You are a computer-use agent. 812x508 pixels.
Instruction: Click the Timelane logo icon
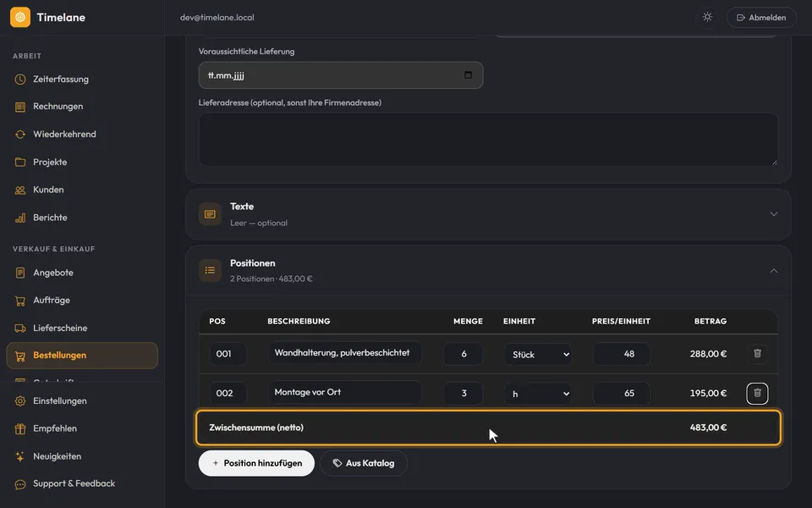pyautogui.click(x=20, y=17)
